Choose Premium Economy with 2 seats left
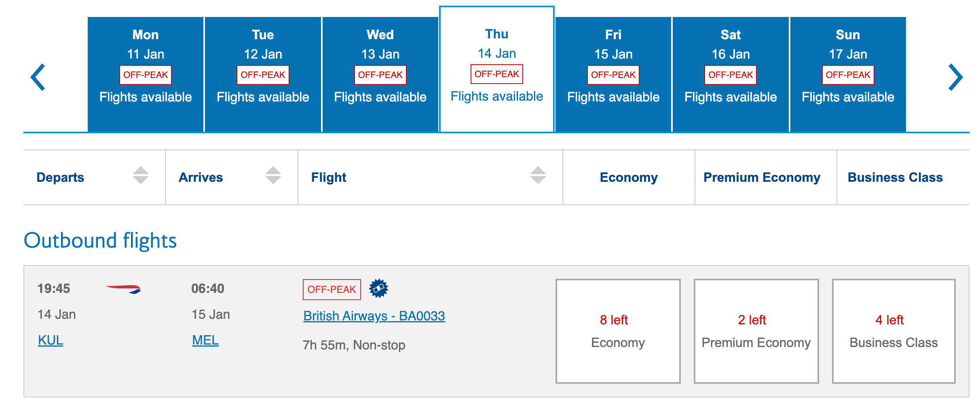The image size is (980, 408). click(756, 331)
